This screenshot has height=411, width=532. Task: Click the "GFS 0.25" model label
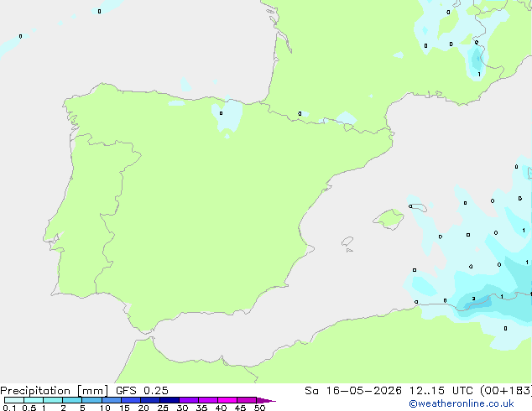click(x=142, y=391)
